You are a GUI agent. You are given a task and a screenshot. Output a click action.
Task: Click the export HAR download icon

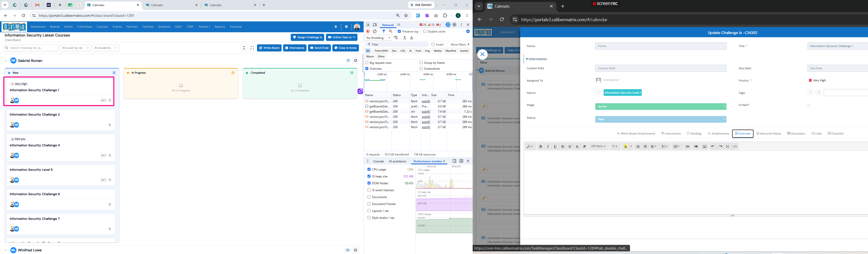(x=411, y=38)
